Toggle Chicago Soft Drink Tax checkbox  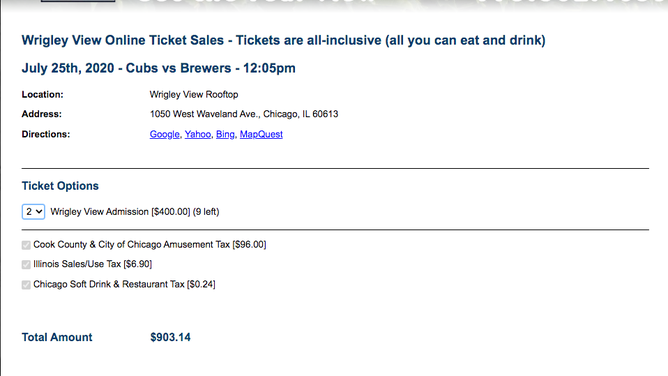26,284
